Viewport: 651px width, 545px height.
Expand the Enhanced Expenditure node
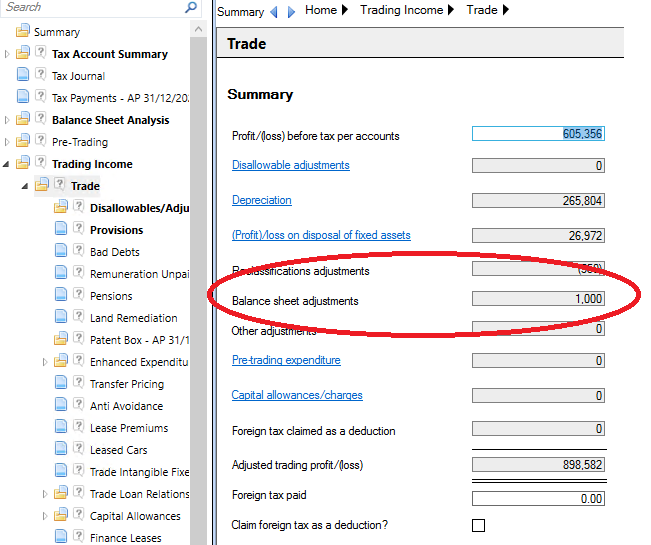click(45, 362)
